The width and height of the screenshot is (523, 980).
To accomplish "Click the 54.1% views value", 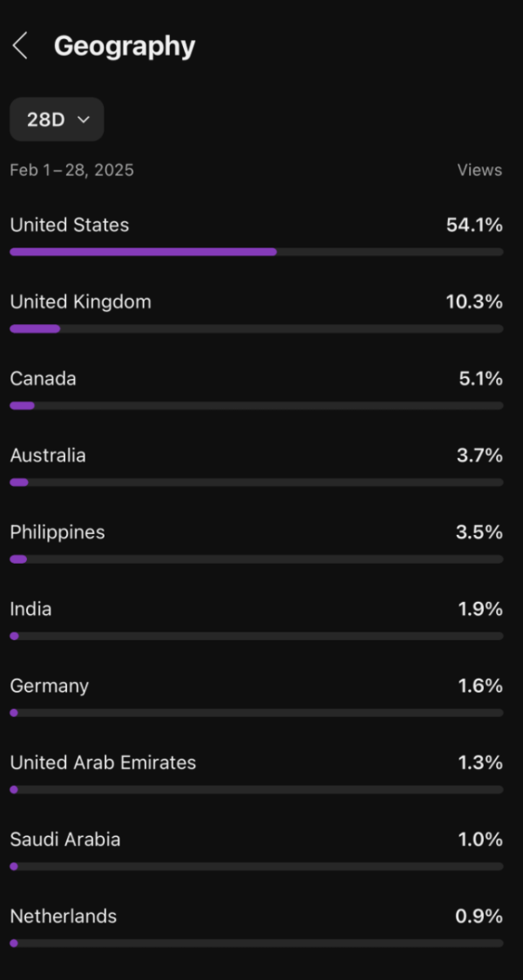I will pyautogui.click(x=474, y=226).
